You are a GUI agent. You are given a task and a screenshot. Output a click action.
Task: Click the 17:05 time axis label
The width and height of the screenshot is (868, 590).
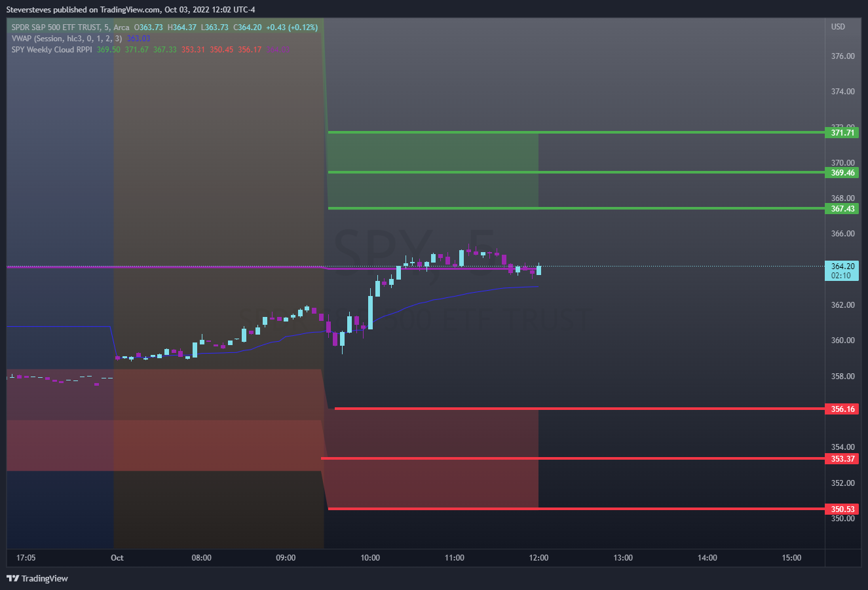pyautogui.click(x=26, y=558)
